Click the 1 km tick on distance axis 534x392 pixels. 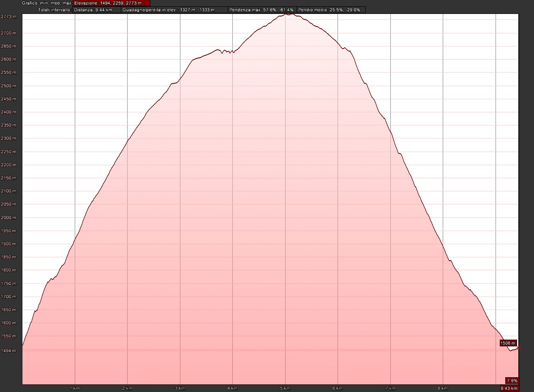[x=74, y=388]
